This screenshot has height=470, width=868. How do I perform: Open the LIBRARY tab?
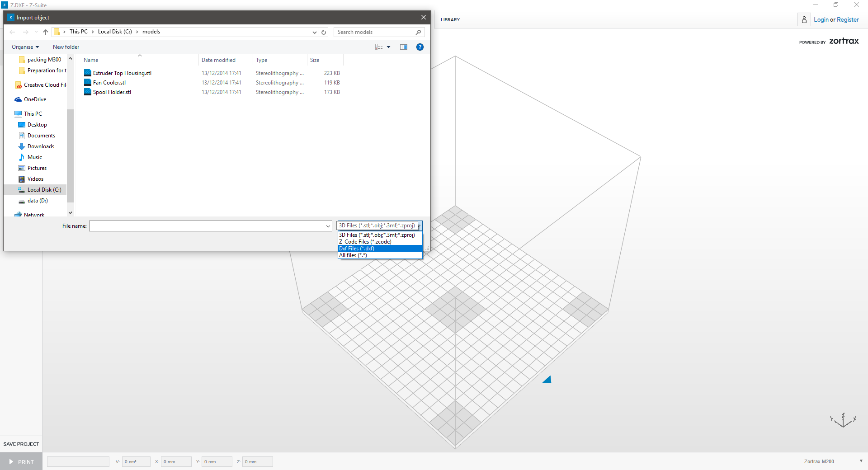pos(450,20)
